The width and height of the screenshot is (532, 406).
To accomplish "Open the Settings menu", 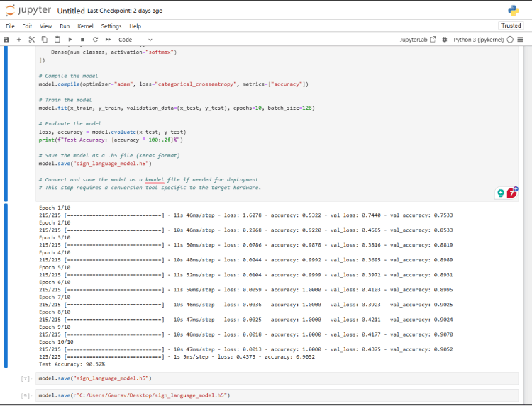I will pyautogui.click(x=111, y=26).
